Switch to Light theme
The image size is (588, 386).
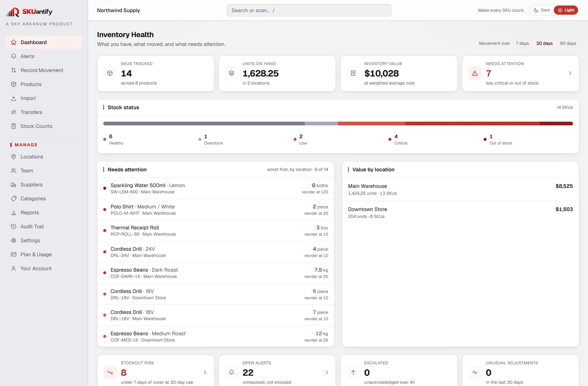(x=566, y=10)
